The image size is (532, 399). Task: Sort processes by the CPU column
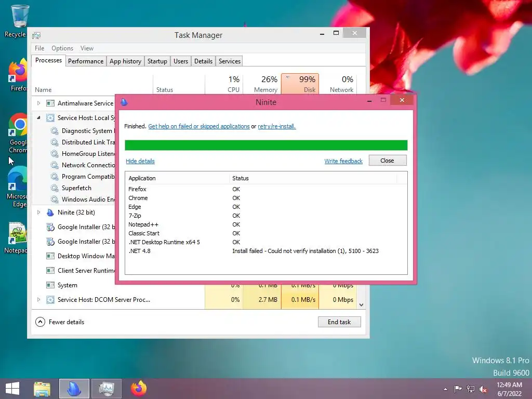tap(224, 84)
